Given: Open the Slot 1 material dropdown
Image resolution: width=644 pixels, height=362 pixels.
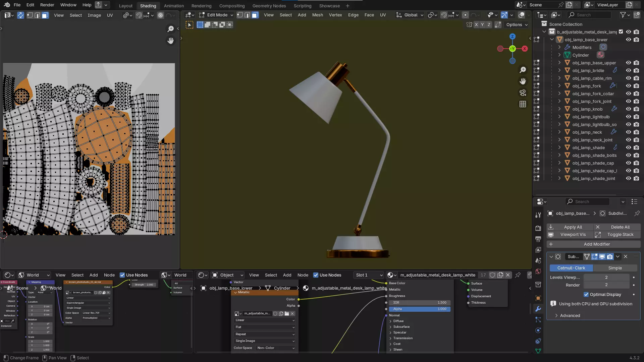Looking at the screenshot, I should tap(369, 275).
